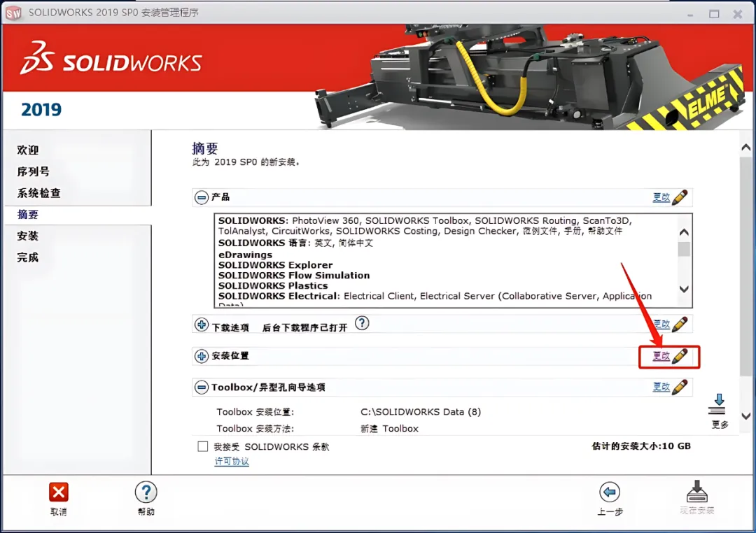Click the SOLIDWORKS Explorer entry

(275, 265)
